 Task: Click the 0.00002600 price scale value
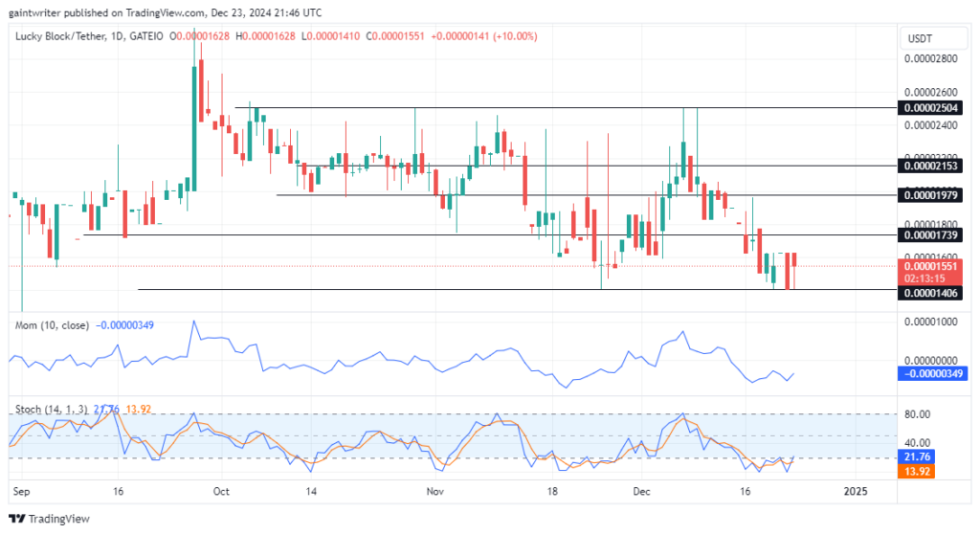930,92
